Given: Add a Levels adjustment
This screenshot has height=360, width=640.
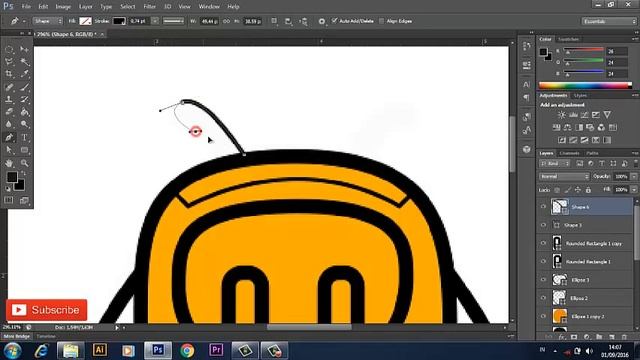Looking at the screenshot, I should [573, 115].
